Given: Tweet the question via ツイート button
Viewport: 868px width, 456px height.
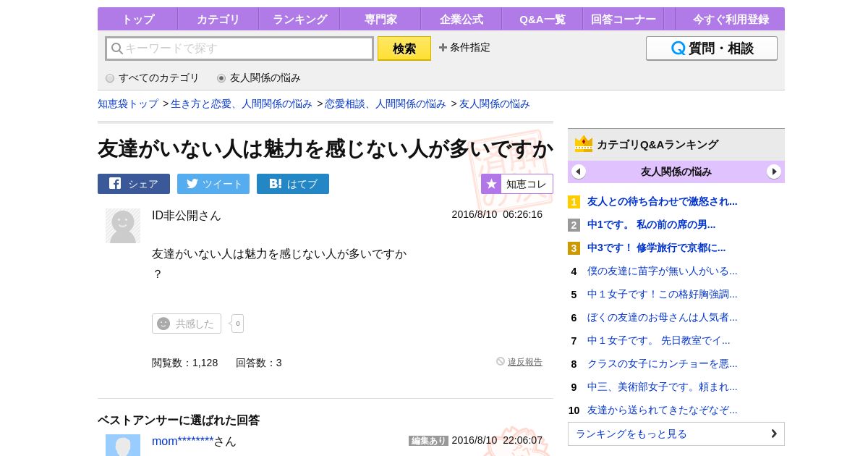Looking at the screenshot, I should (213, 184).
